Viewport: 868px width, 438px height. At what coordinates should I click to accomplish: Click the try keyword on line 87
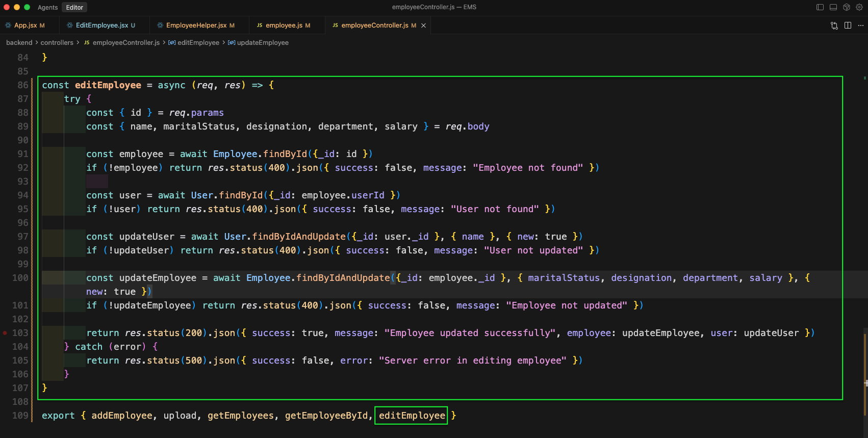click(72, 99)
